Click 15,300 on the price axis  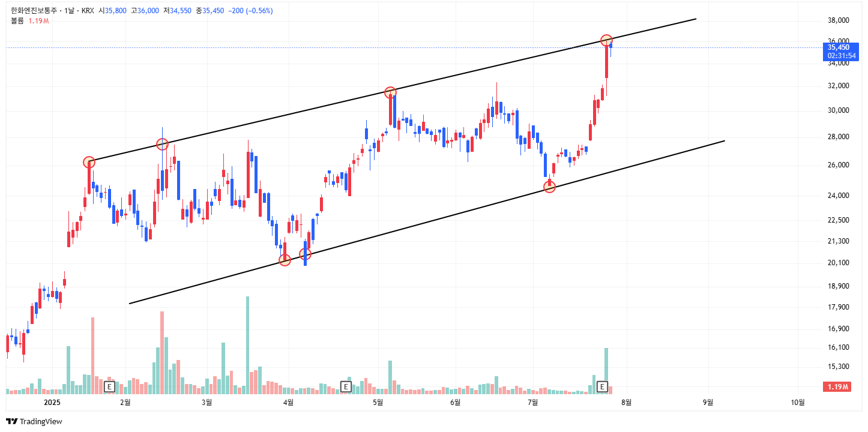click(838, 367)
